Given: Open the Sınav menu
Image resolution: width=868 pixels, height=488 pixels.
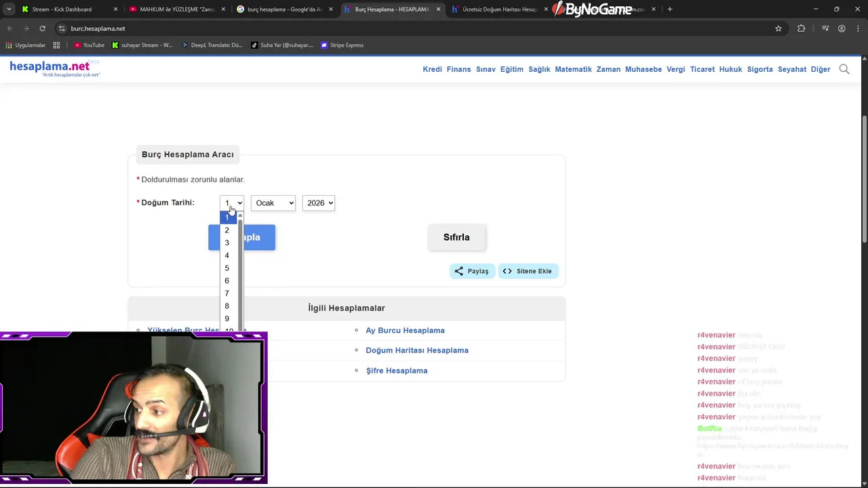Looking at the screenshot, I should tap(486, 69).
